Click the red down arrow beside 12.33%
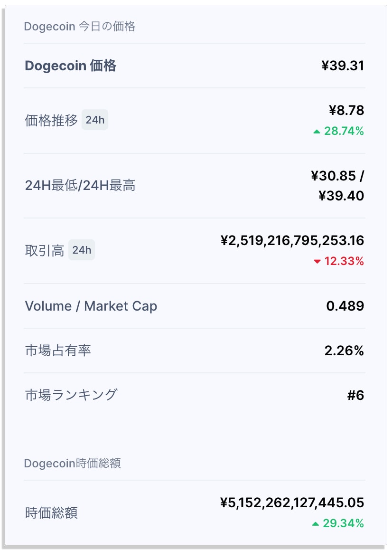Screen dimensions: 392x550 [317, 262]
